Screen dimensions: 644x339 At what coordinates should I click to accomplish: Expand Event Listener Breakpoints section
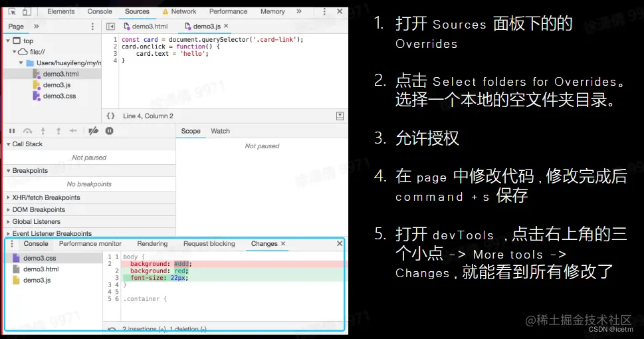[8, 233]
